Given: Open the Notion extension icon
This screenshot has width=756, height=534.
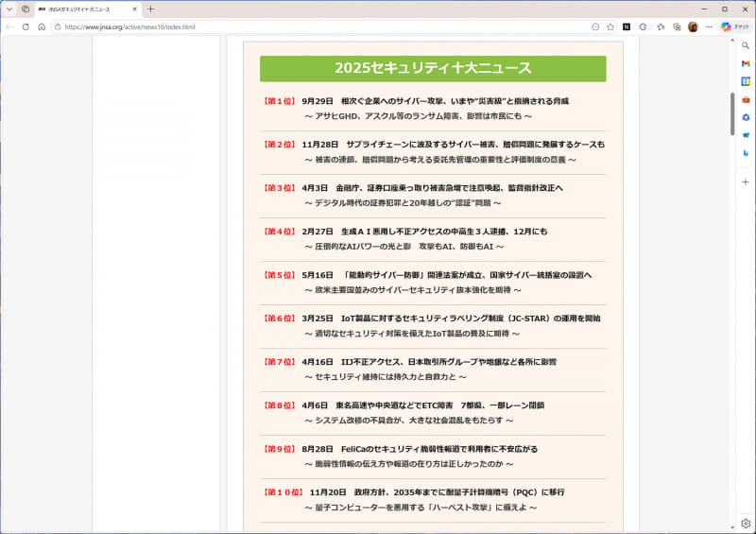Looking at the screenshot, I should 627,27.
